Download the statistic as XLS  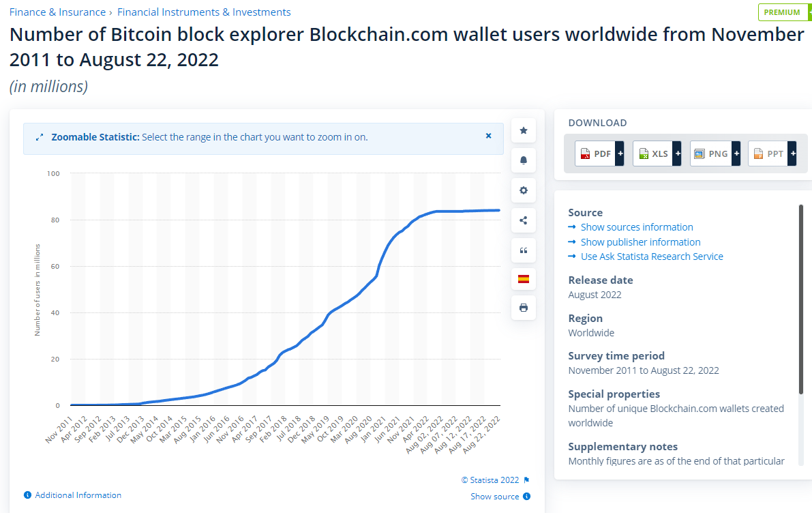click(657, 154)
